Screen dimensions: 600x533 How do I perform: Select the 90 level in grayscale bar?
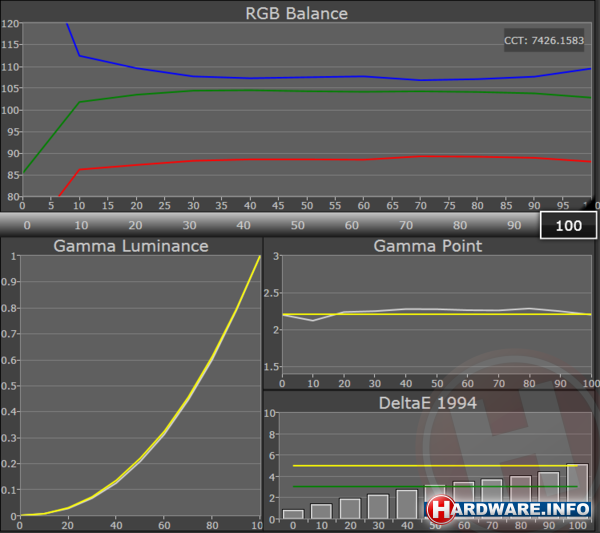point(514,225)
